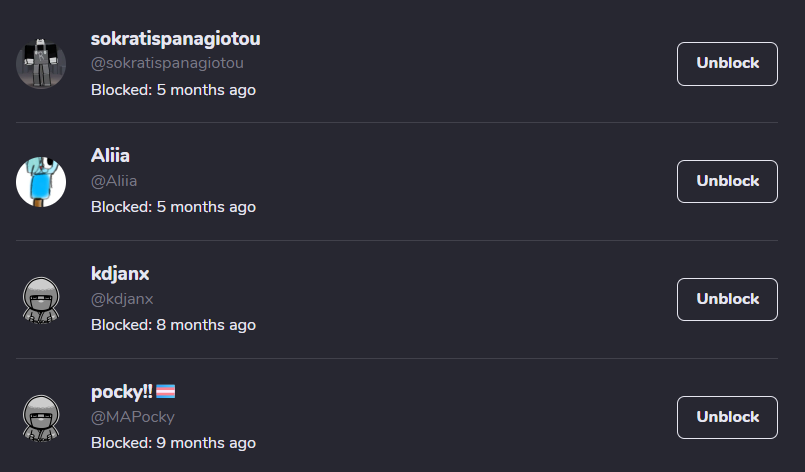Open sokratispanagiotou display name link
Image resolution: width=805 pixels, height=472 pixels.
(x=175, y=39)
